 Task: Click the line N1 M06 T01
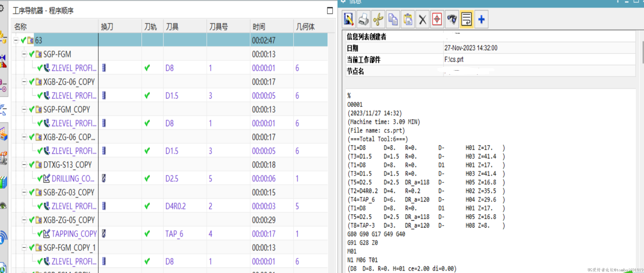(362, 260)
